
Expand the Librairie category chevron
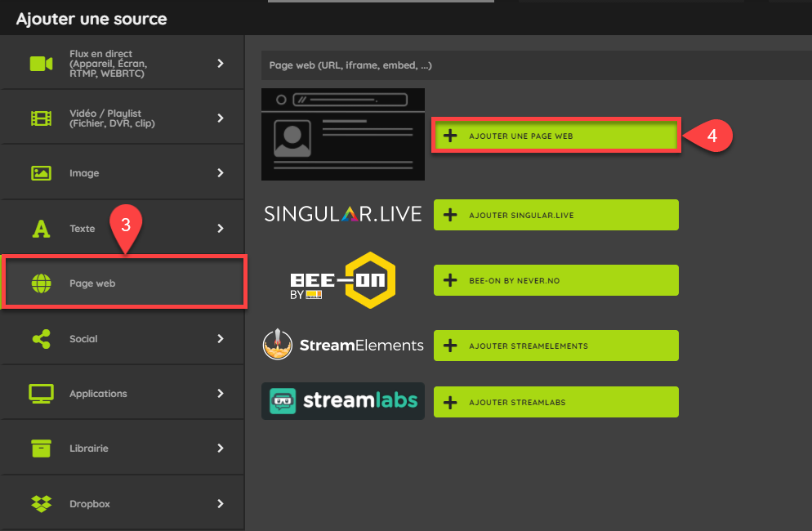pos(221,448)
